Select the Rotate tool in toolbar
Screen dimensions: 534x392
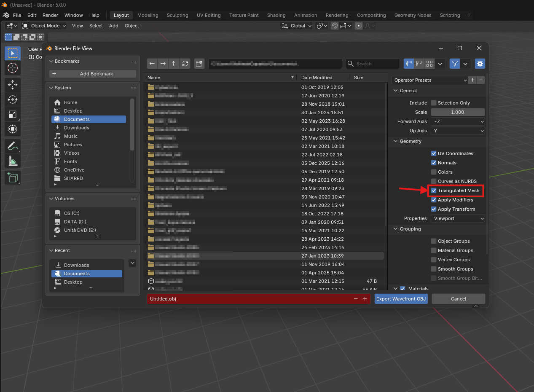[x=12, y=99]
